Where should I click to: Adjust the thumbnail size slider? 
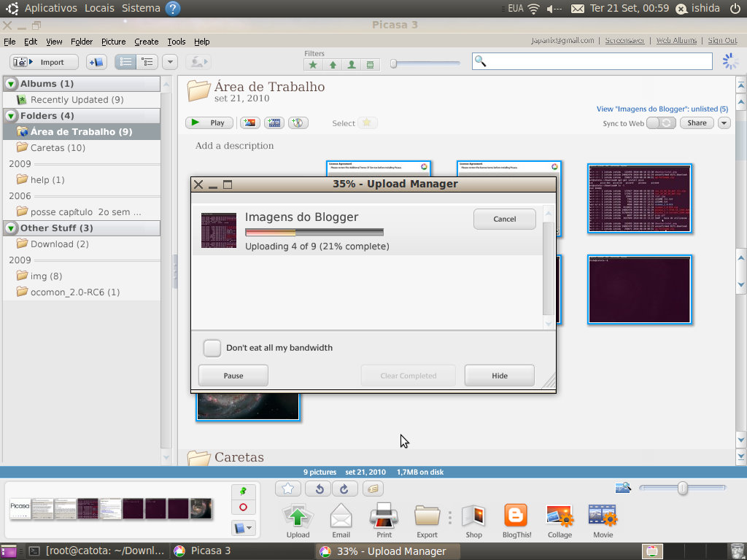tap(682, 488)
